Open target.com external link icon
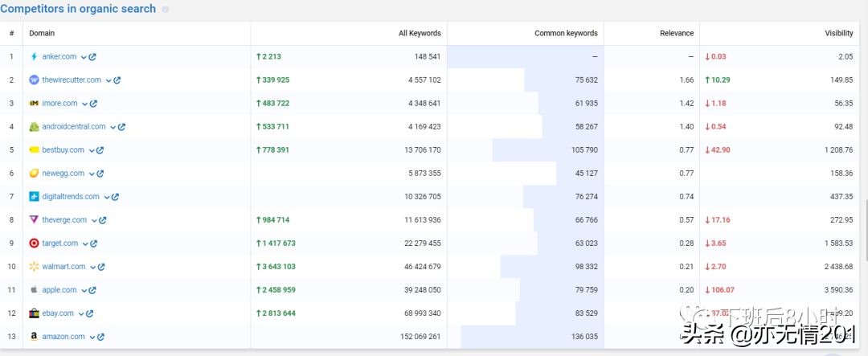Viewport: 868px width, 356px height. (94, 243)
